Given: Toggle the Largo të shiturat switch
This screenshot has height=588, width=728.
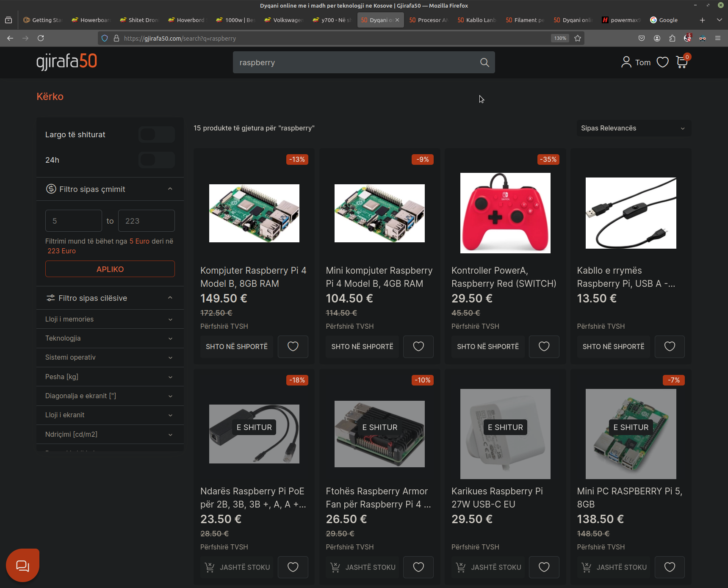Looking at the screenshot, I should 157,134.
